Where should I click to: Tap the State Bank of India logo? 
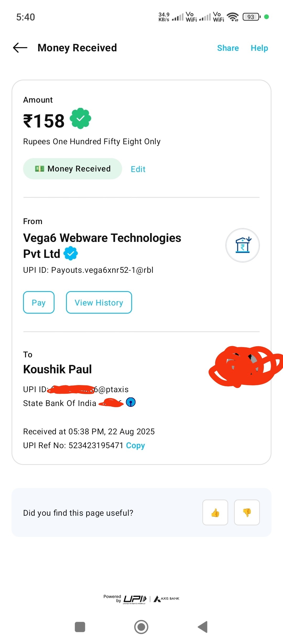pos(131,402)
